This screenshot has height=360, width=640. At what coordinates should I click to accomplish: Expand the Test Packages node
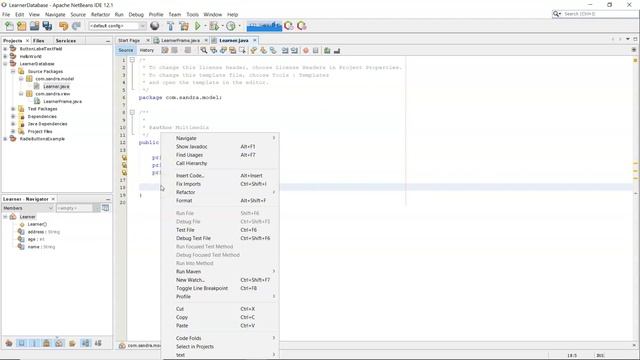(13, 109)
